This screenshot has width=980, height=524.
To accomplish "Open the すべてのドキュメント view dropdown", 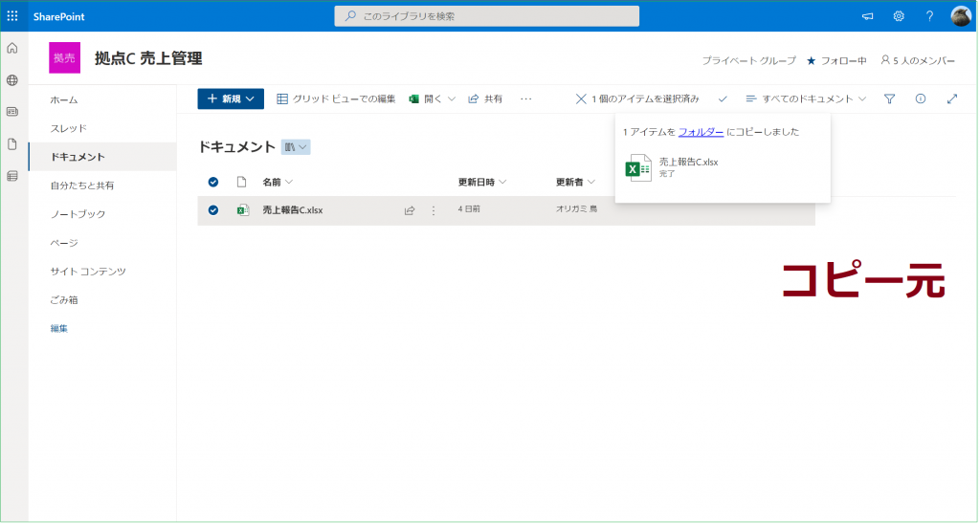I will (806, 98).
